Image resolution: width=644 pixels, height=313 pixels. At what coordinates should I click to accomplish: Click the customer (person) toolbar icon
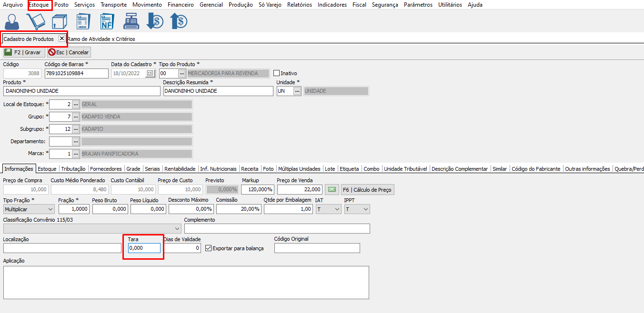pos(12,21)
